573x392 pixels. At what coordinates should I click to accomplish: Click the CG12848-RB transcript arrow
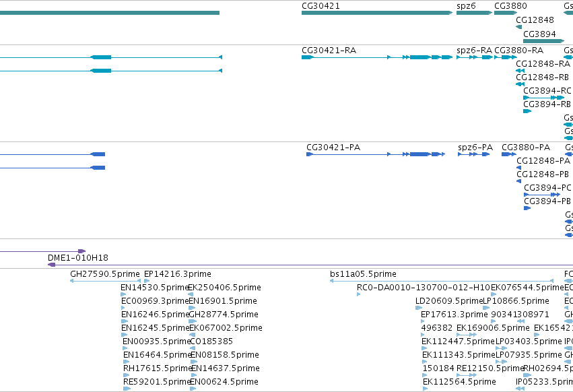(x=520, y=84)
